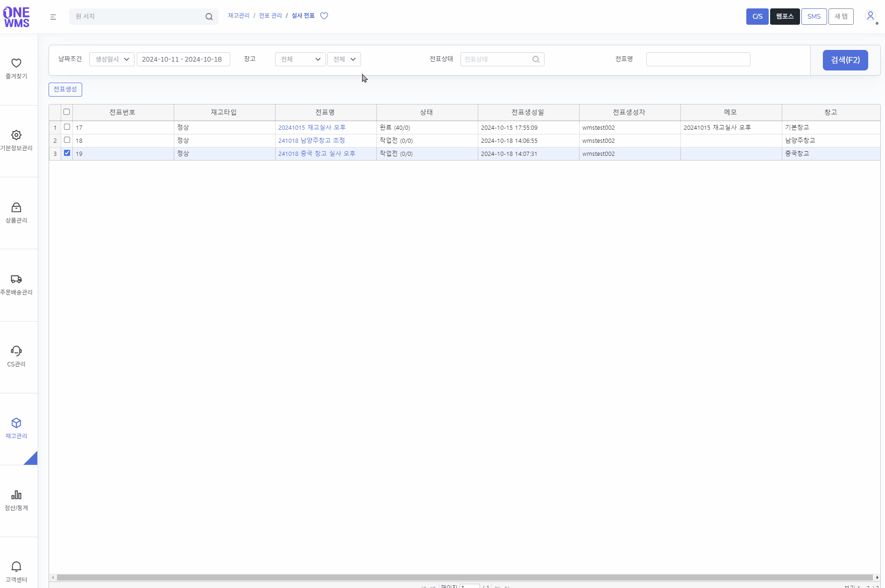Add 실사 전표 page to favorites heart
This screenshot has height=588, width=885.
324,16
